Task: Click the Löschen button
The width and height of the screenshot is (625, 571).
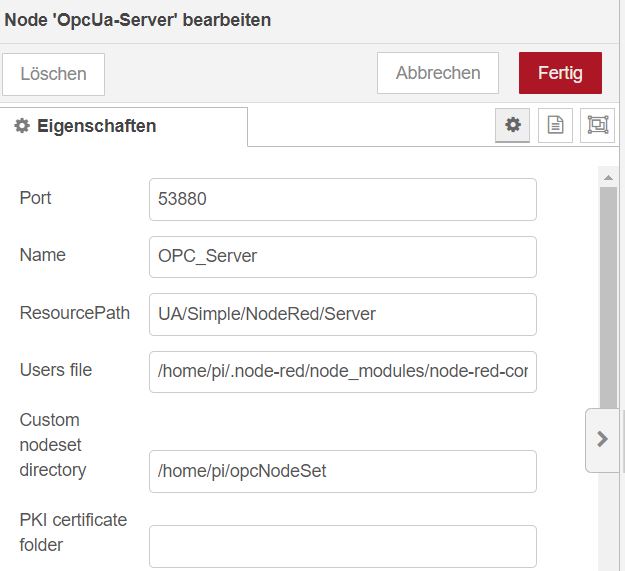Action: (x=53, y=74)
